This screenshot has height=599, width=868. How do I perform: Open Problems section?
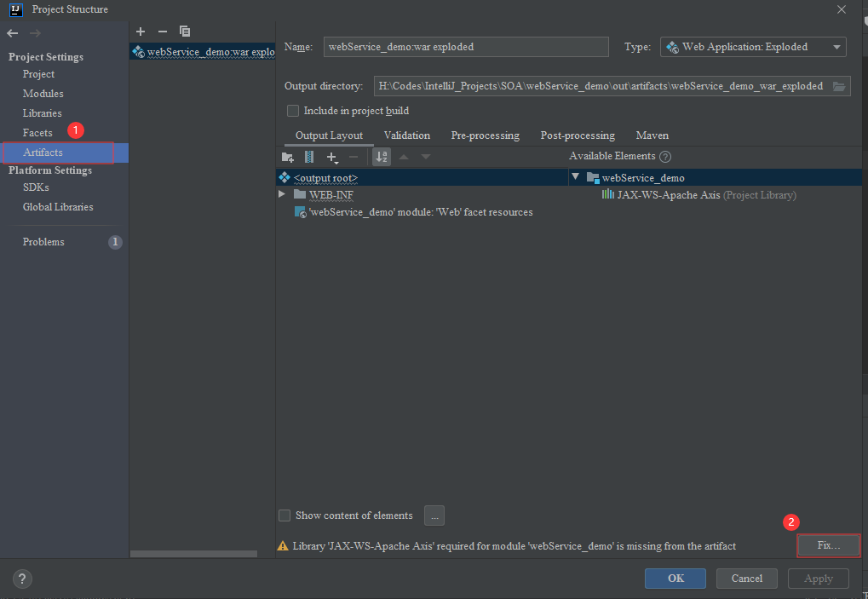click(x=43, y=242)
